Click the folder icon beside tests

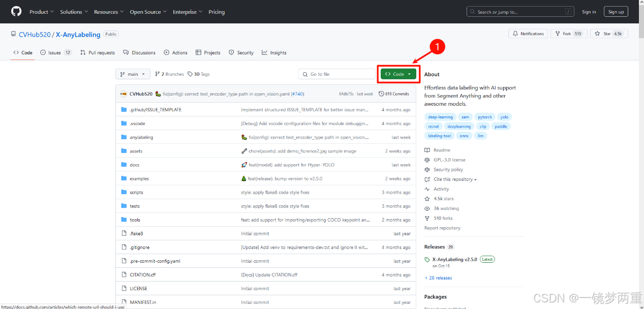click(124, 206)
